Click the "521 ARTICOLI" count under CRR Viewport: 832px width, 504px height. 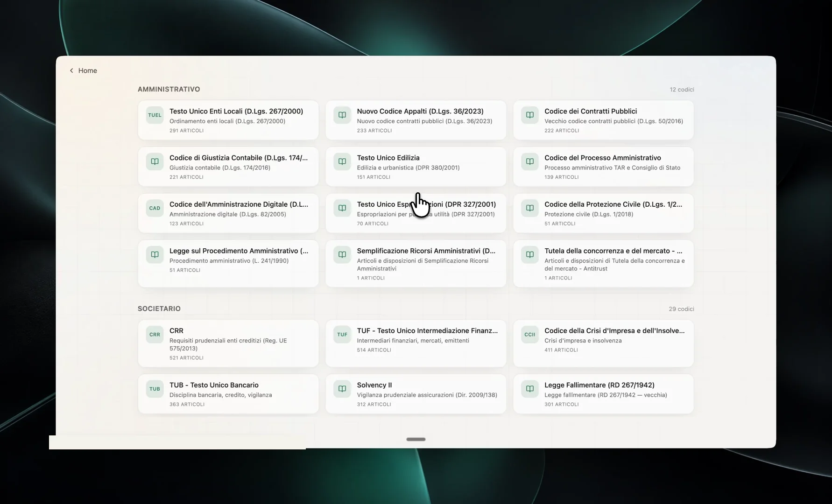click(186, 358)
